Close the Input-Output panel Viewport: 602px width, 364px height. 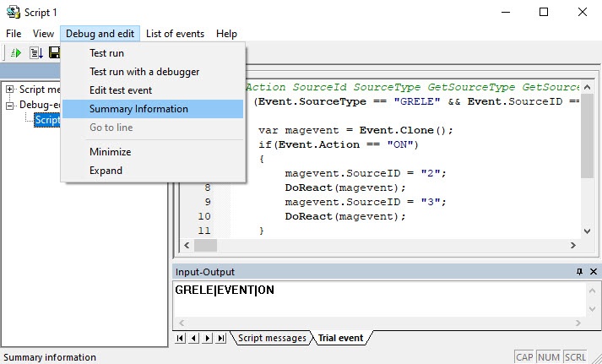pyautogui.click(x=593, y=272)
